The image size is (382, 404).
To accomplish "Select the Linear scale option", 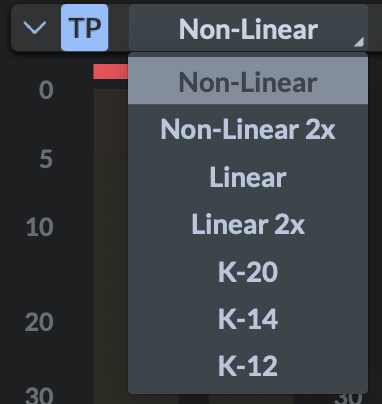I will pos(248,177).
